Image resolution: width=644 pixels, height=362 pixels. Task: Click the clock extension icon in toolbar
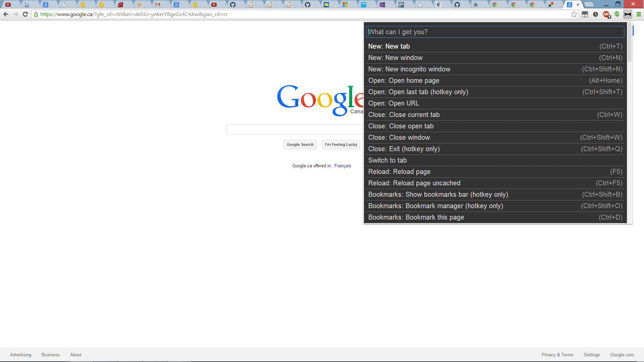coord(595,14)
